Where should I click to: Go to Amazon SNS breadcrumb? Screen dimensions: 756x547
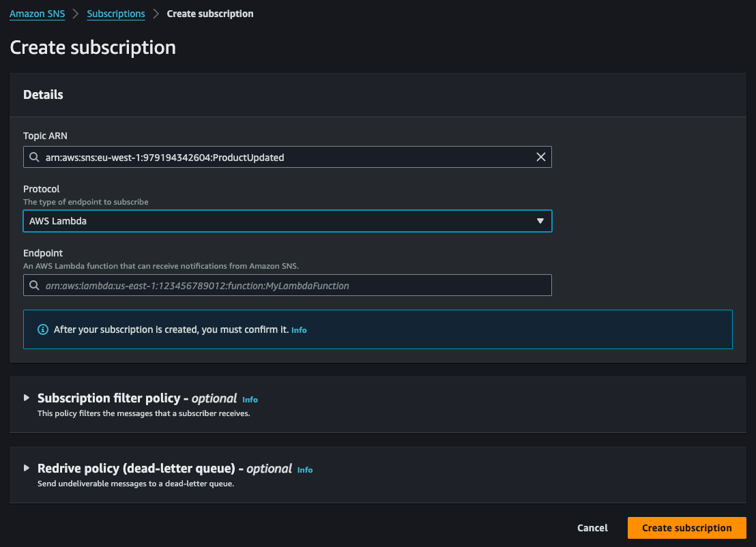click(x=37, y=14)
